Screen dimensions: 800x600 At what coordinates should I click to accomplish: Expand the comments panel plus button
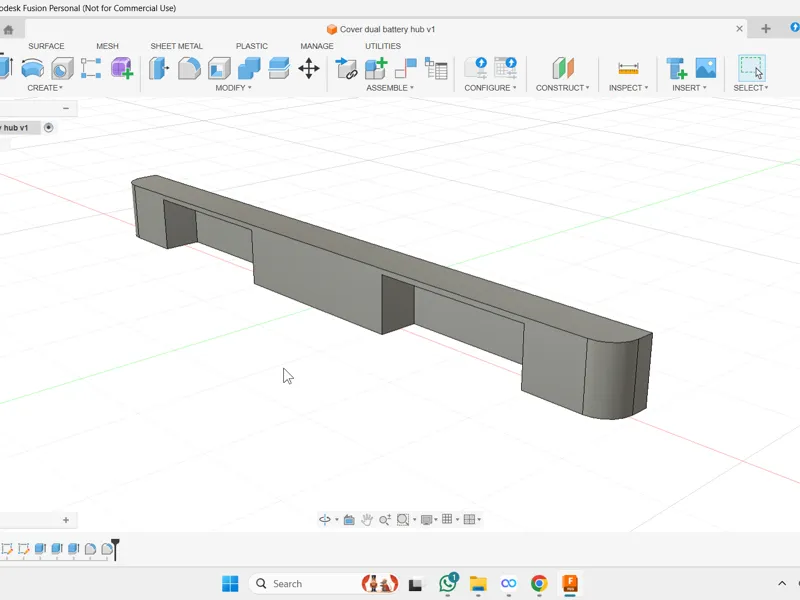[66, 520]
